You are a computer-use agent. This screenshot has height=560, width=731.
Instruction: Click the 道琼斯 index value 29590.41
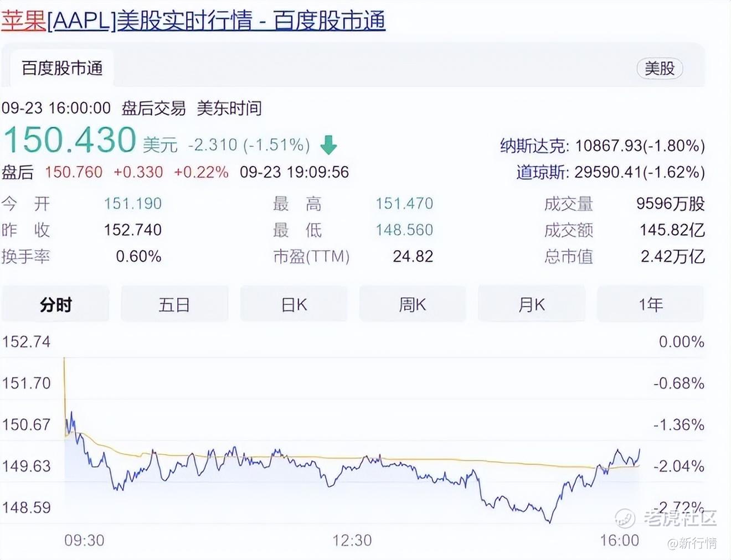tap(608, 173)
